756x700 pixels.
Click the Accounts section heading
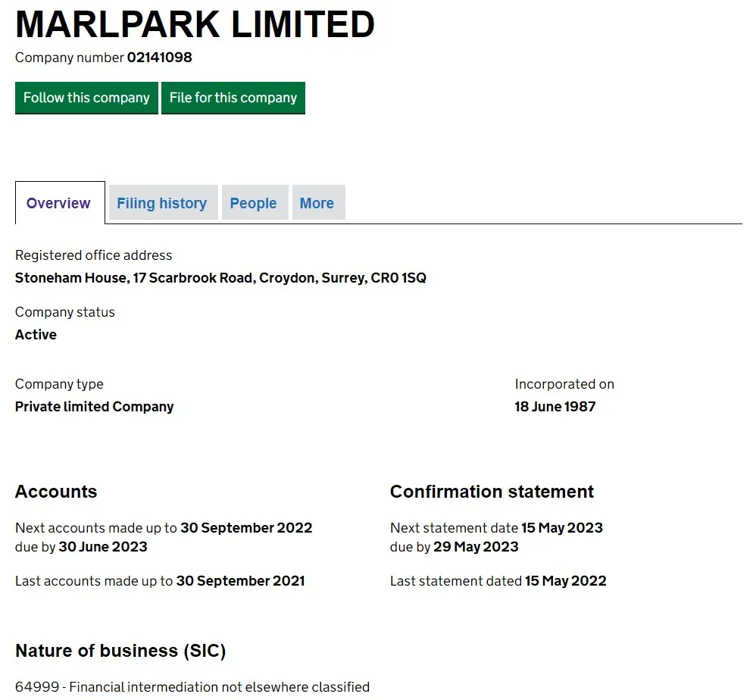(56, 492)
